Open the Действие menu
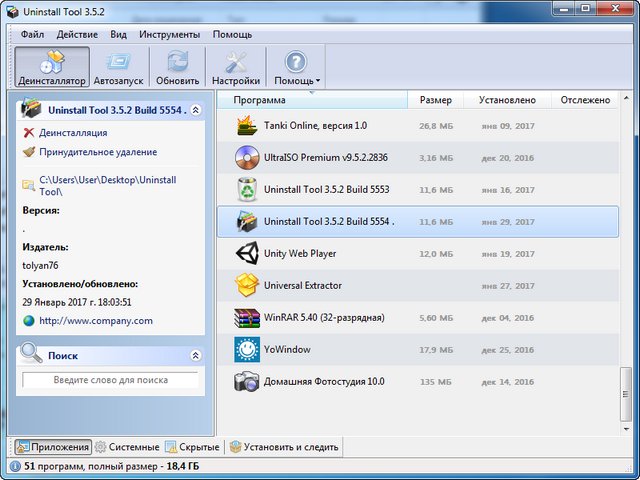The height and width of the screenshot is (480, 640). pos(77,35)
